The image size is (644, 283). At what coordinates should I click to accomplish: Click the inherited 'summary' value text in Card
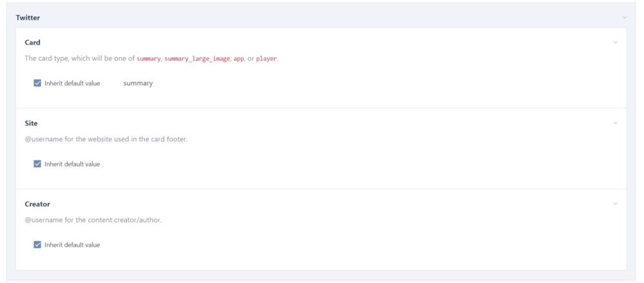[x=138, y=83]
